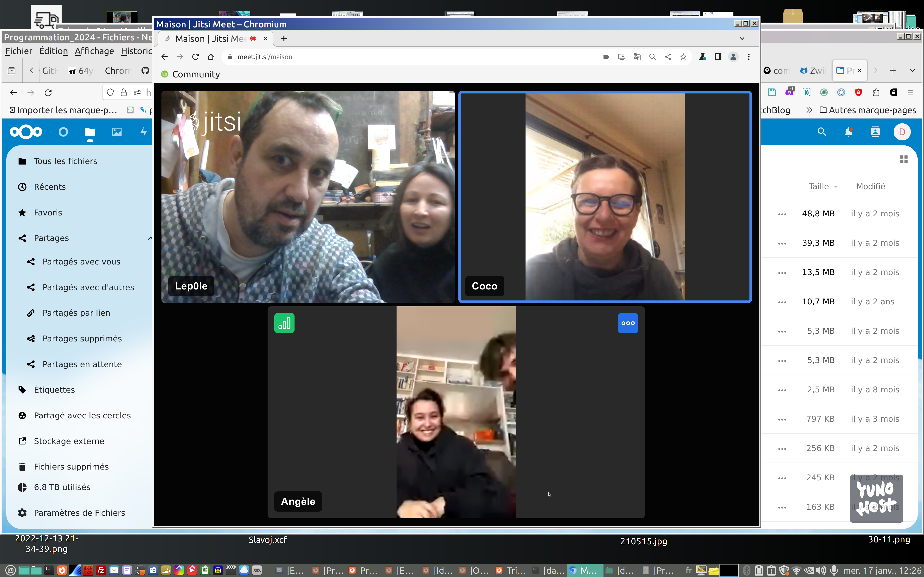Open the Nextcloud notifications bell
This screenshot has width=924, height=577.
click(848, 132)
